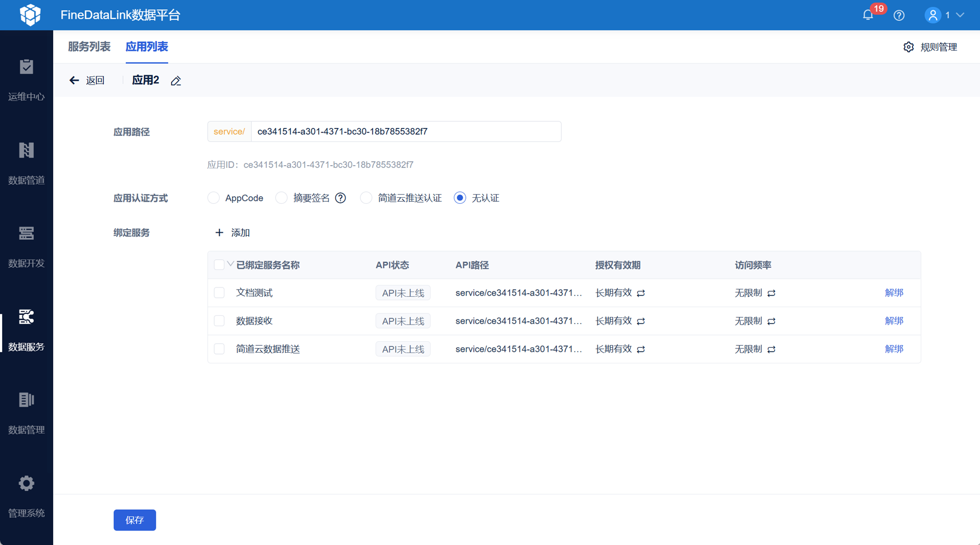
Task: Select the 简道云推送认证 option
Action: [366, 198]
